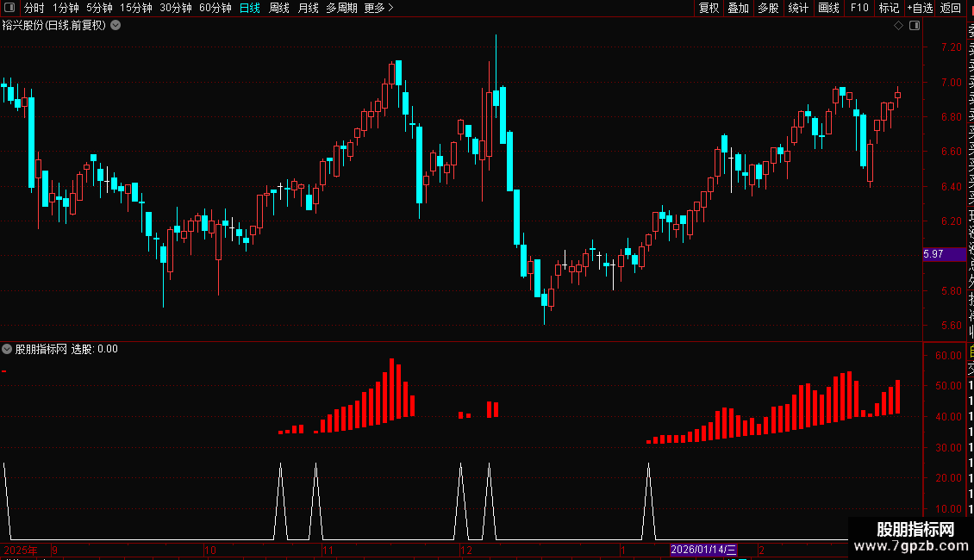Screen dimensions: 974x560
Task: Open the 多股 multi-stock view
Action: tap(768, 8)
